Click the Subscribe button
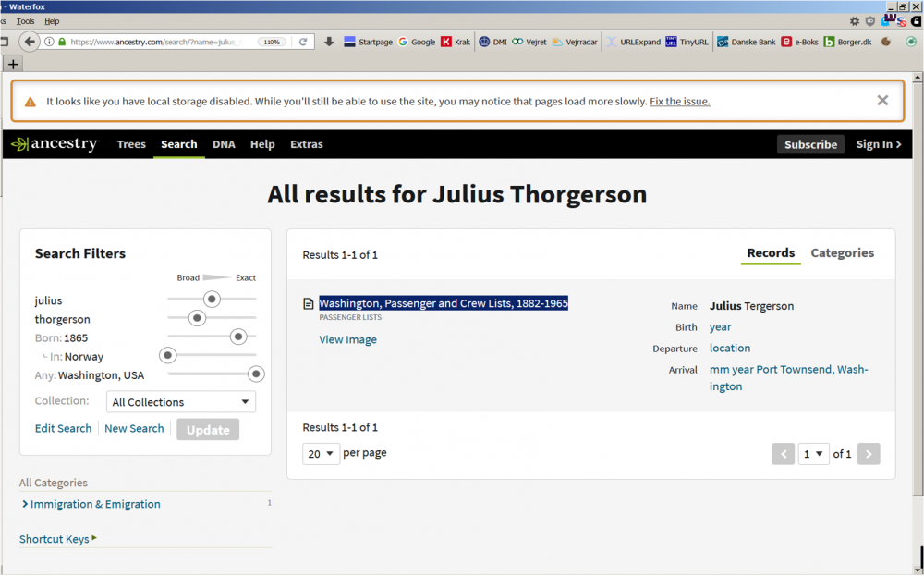924x576 pixels. coord(810,144)
